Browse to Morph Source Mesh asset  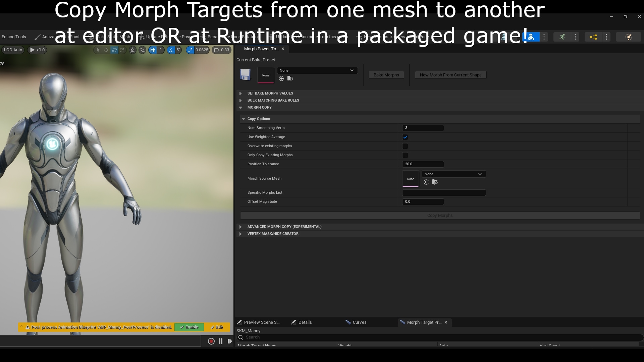click(x=435, y=182)
